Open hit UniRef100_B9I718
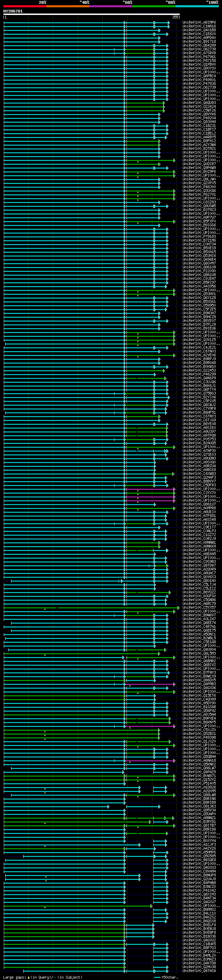 (x=199, y=41)
